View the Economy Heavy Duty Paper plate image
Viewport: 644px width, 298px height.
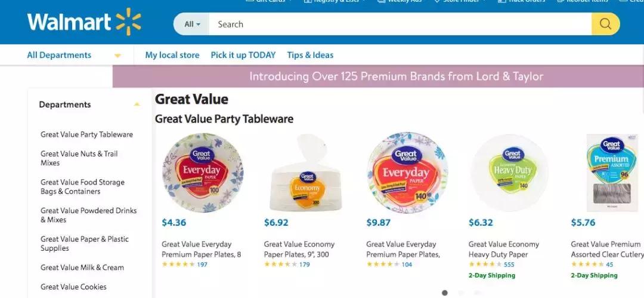click(x=510, y=173)
